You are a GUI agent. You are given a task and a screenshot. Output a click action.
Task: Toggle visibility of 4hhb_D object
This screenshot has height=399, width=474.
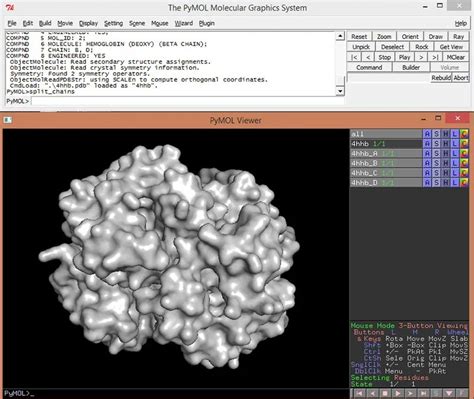[386, 182]
